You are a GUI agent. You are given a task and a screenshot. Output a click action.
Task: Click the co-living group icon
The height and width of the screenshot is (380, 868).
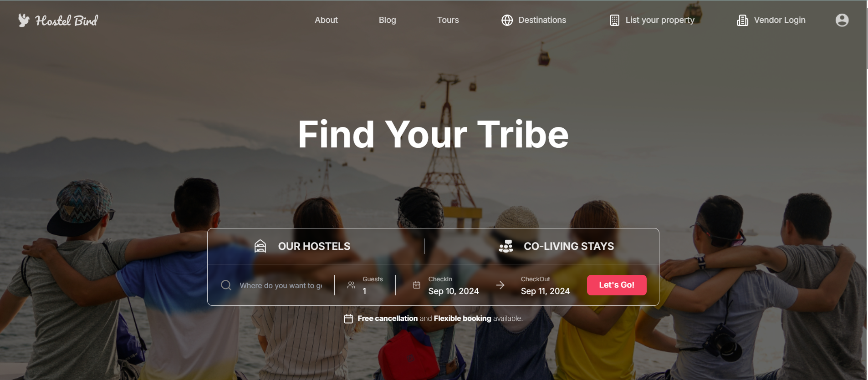506,246
